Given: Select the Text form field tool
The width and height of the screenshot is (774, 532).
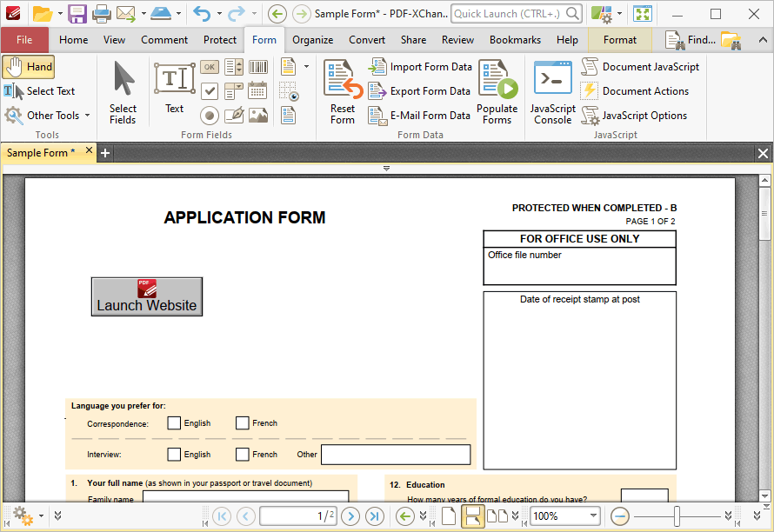Looking at the screenshot, I should click(174, 88).
